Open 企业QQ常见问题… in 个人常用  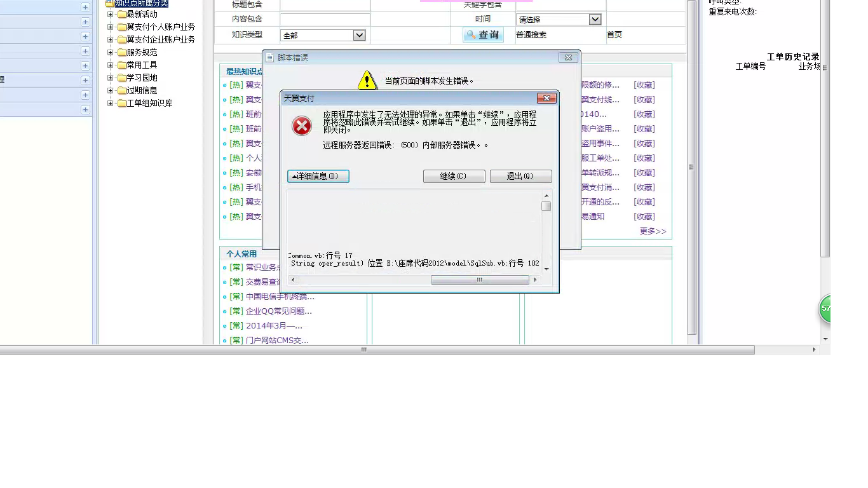coord(279,311)
